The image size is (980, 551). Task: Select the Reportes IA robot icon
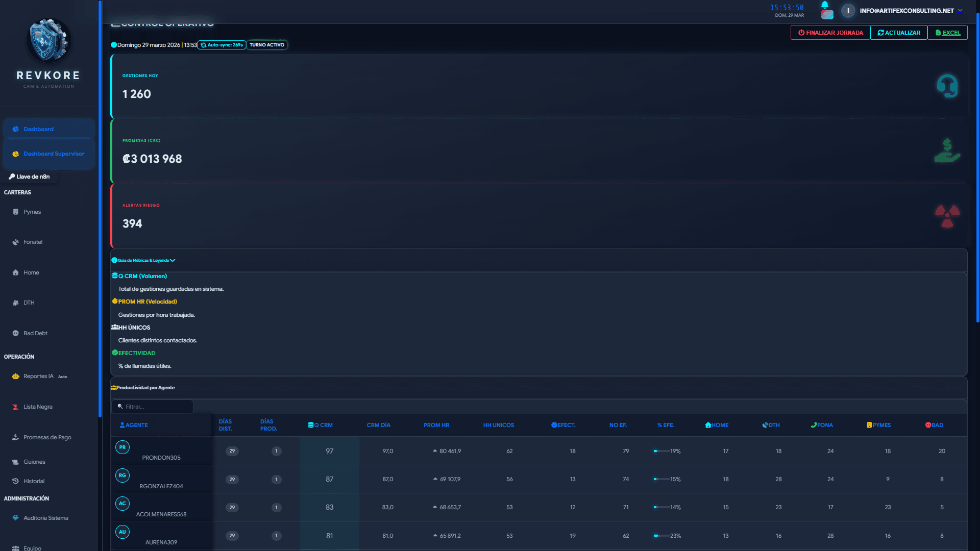pyautogui.click(x=16, y=376)
